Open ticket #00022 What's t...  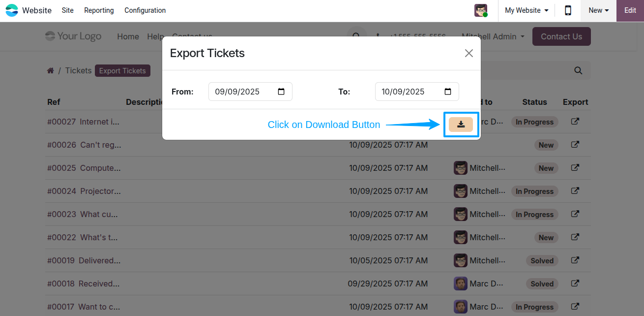[83, 237]
